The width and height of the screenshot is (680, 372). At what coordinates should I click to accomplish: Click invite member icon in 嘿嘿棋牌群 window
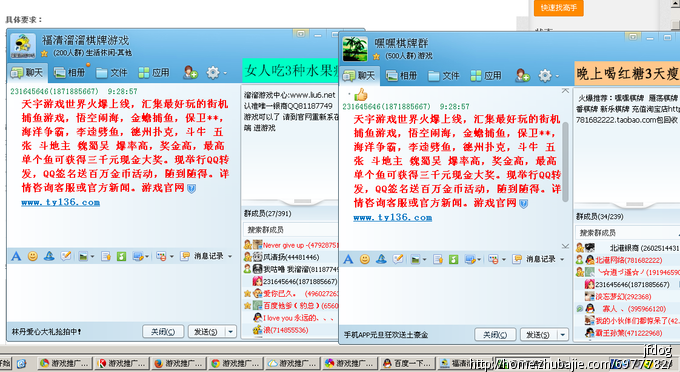point(523,75)
